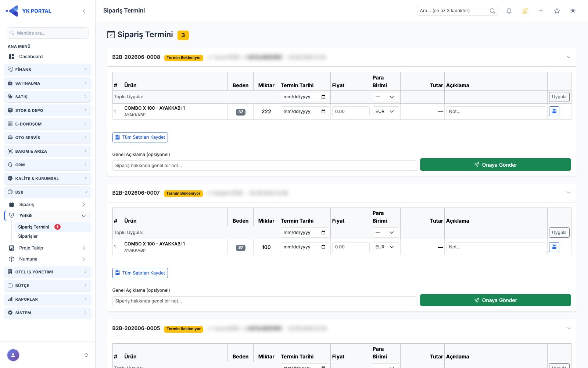Expand the FİNANS menu section
Viewport: 588px width, 368px height.
click(x=48, y=70)
